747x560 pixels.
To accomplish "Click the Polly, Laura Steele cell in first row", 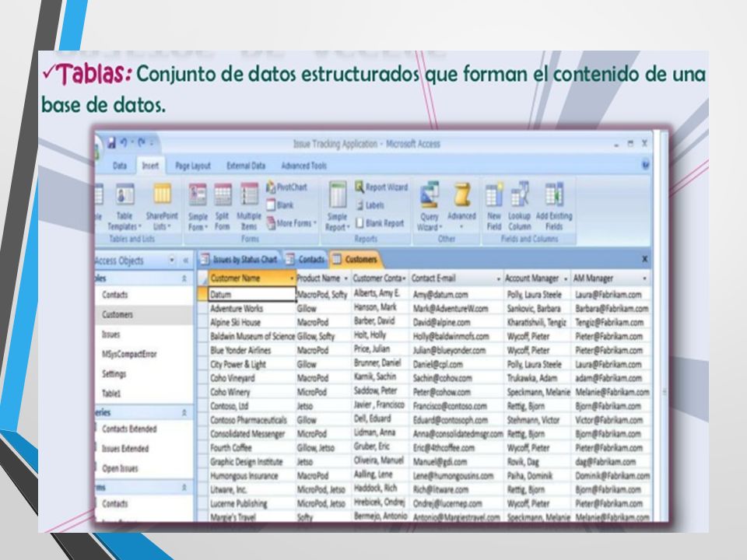I will point(538,295).
